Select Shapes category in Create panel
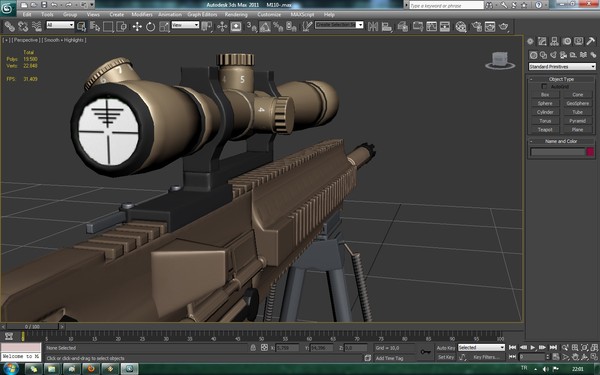This screenshot has height=375, width=600. 543,55
